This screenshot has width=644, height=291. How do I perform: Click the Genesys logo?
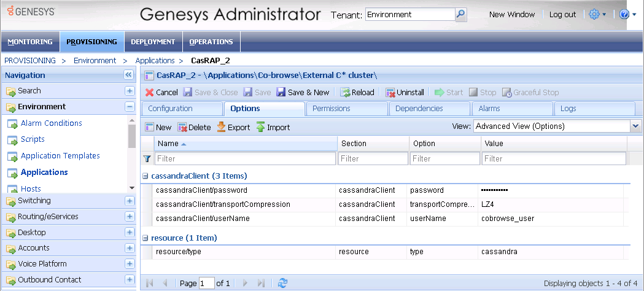click(x=31, y=11)
